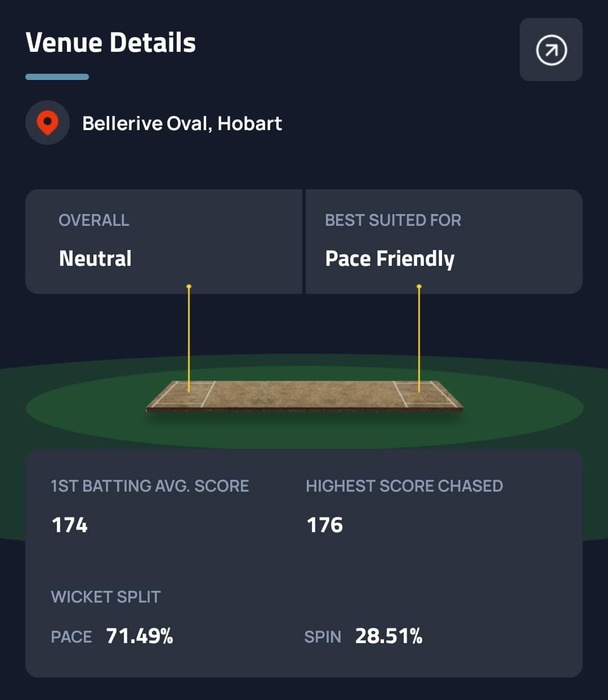Select the Neutral overall rating
608x700 pixels.
pos(95,258)
